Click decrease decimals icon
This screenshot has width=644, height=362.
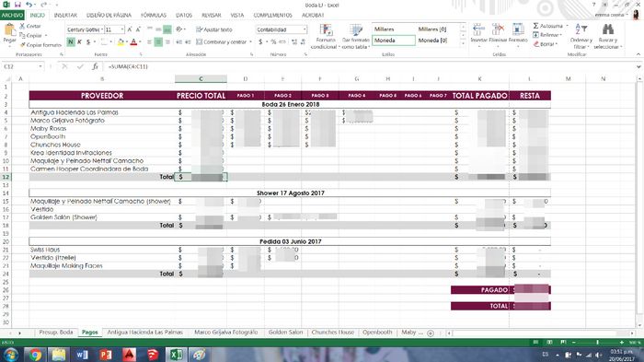coord(303,42)
